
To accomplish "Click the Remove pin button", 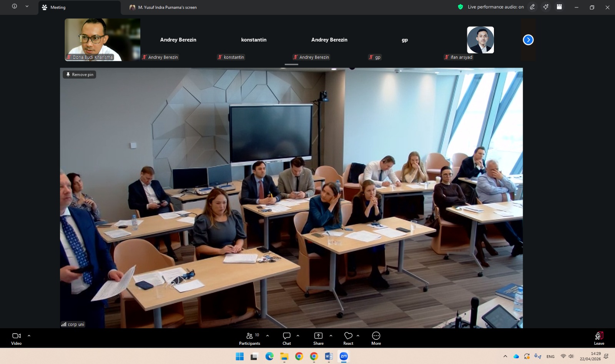I will [x=80, y=75].
